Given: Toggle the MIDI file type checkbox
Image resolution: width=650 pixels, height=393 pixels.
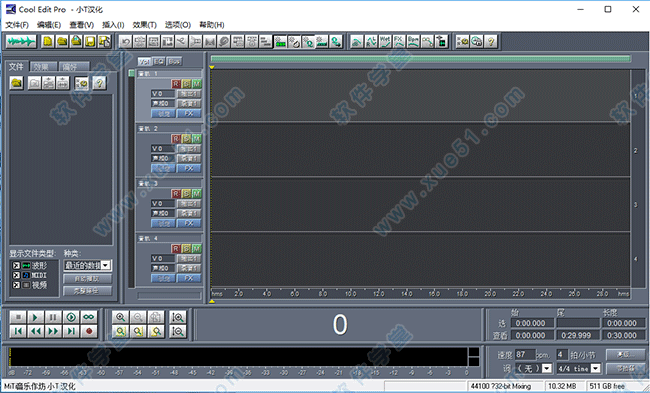Looking at the screenshot, I should click(16, 275).
